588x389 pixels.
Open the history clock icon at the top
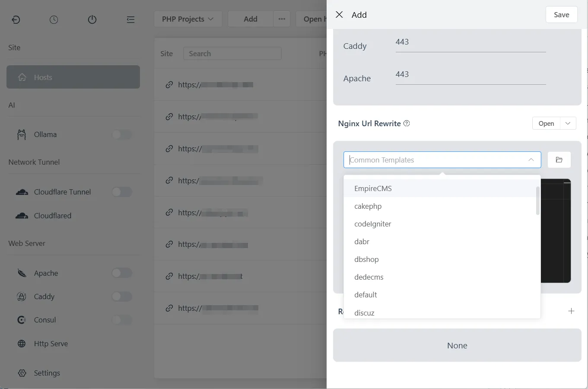click(54, 19)
